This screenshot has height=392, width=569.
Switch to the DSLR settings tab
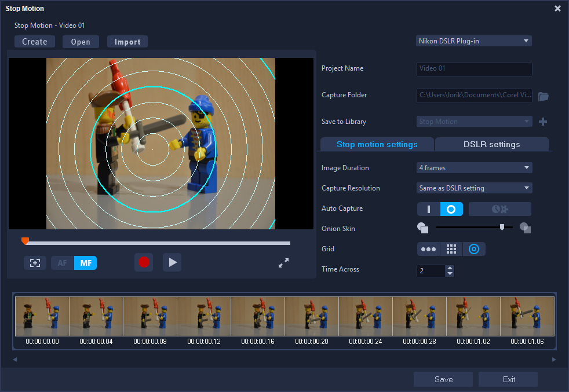pos(491,144)
